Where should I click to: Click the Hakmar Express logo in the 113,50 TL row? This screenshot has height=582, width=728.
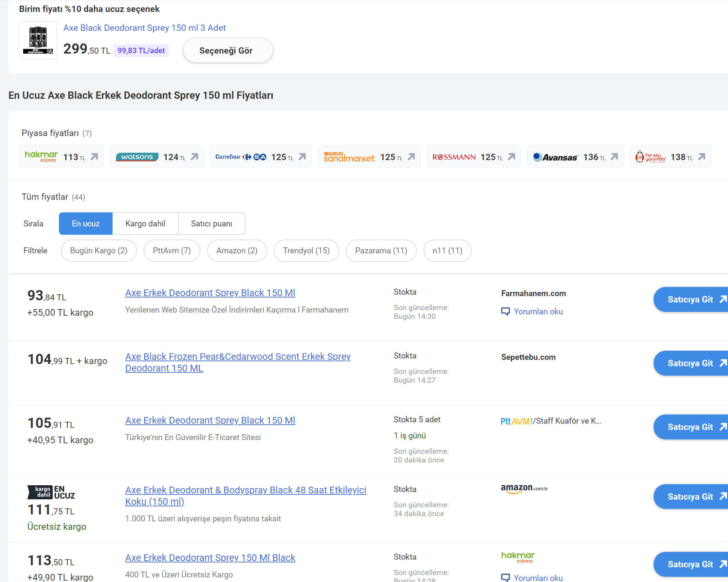pyautogui.click(x=518, y=557)
